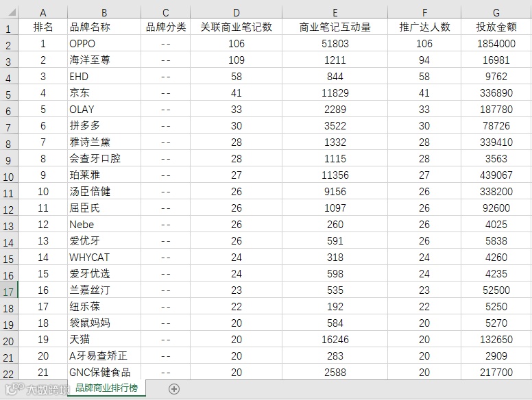Select the 拼多多 brand cell
The image size is (532, 400).
104,126
